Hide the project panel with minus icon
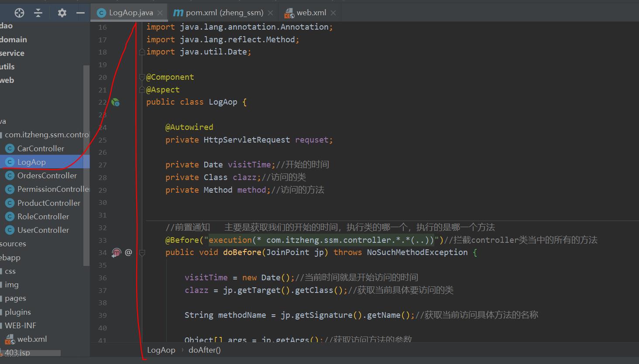Screen dimensions: 639x364 click(80, 13)
